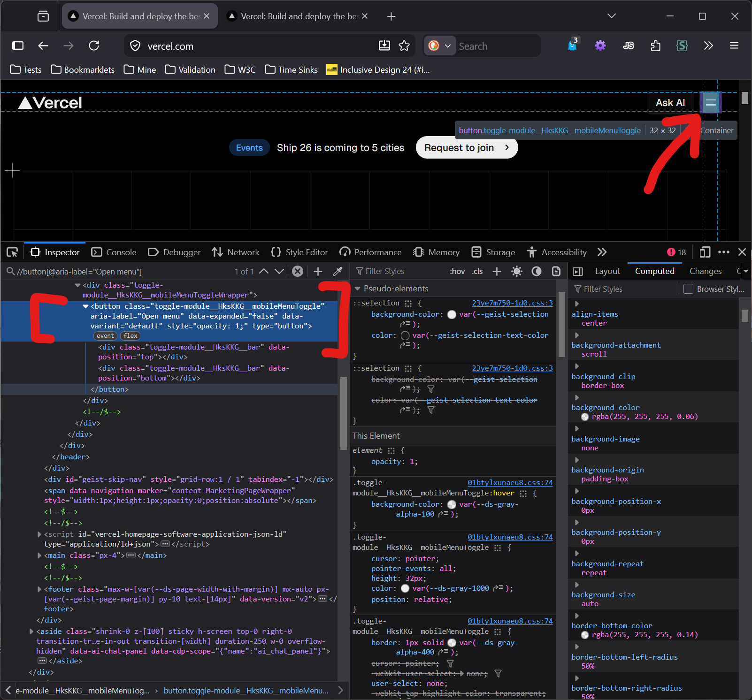Screen dimensions: 752x700
Task: Open the sidebar tabs overflow dropdown
Action: (x=746, y=271)
